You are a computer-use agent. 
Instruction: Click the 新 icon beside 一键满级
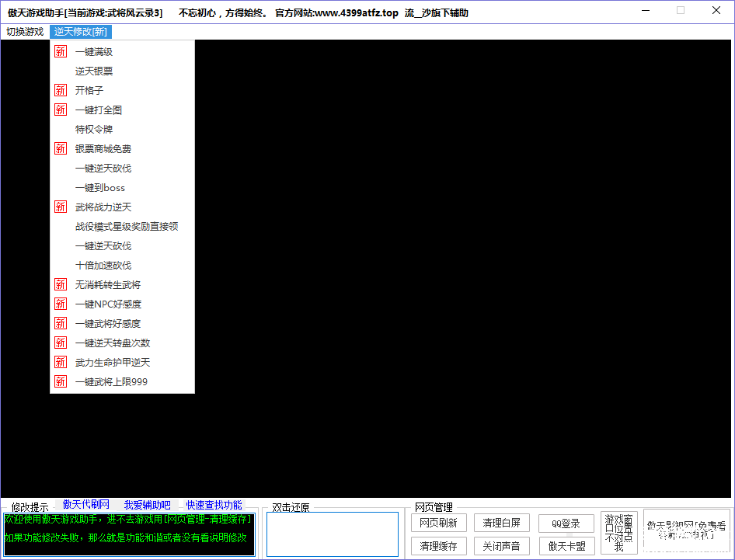coord(61,51)
